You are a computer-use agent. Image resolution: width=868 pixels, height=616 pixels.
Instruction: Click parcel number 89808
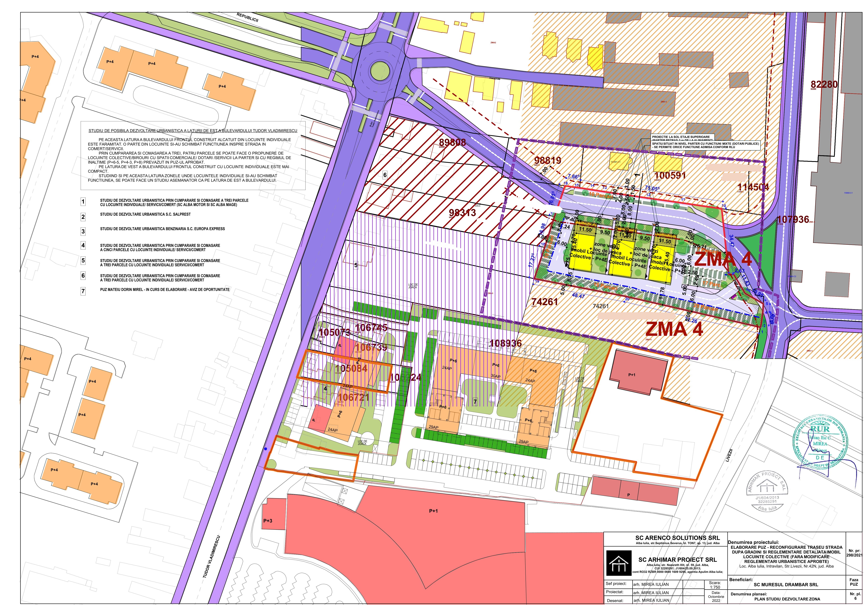(452, 142)
